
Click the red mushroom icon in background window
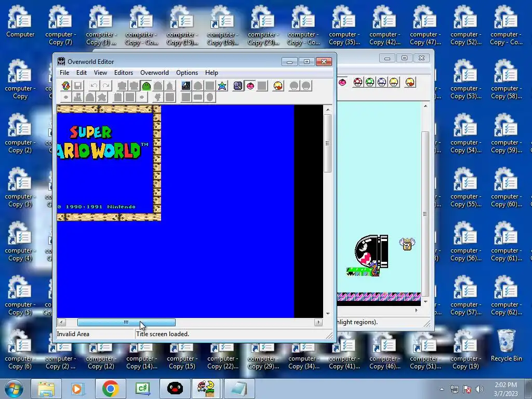(358, 82)
